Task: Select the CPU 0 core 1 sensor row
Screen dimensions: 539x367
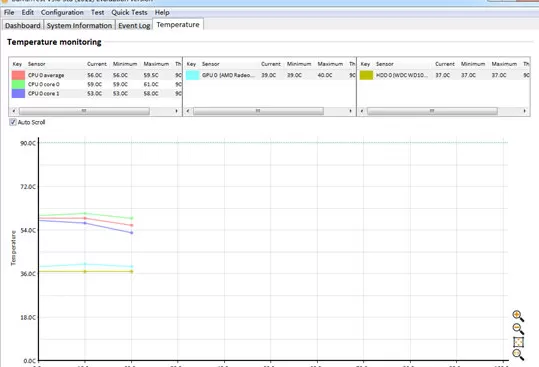Action: point(96,93)
